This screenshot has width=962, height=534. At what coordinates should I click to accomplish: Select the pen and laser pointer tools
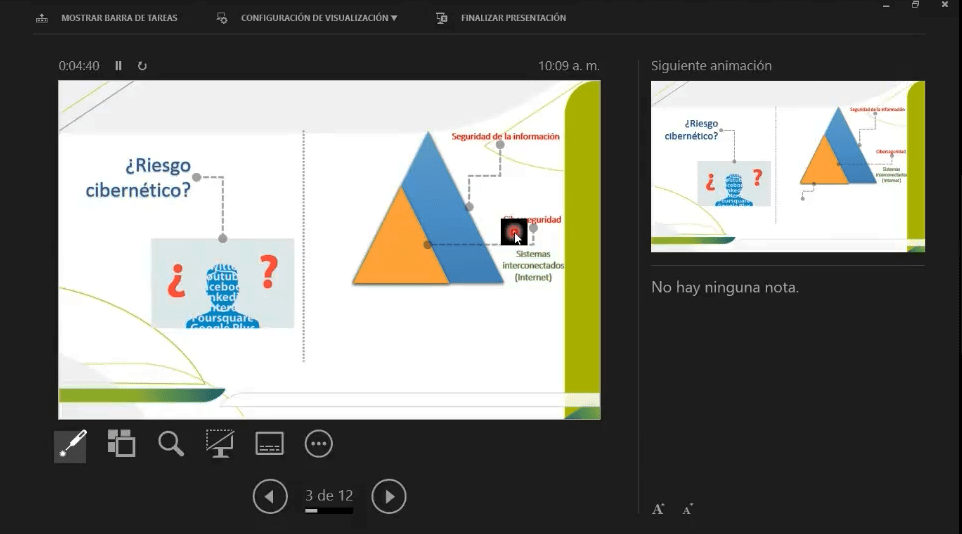(x=70, y=445)
